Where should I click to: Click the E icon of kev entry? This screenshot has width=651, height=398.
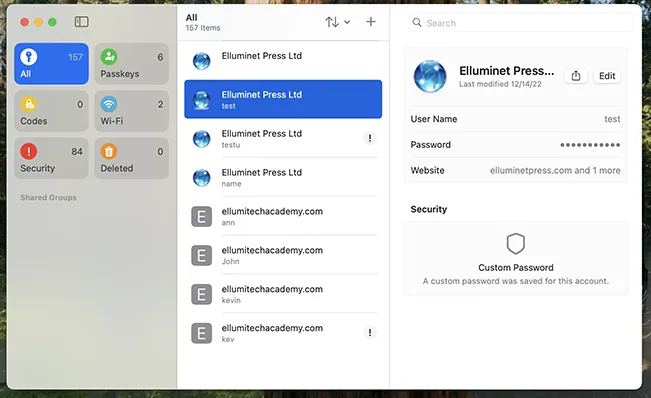(201, 333)
